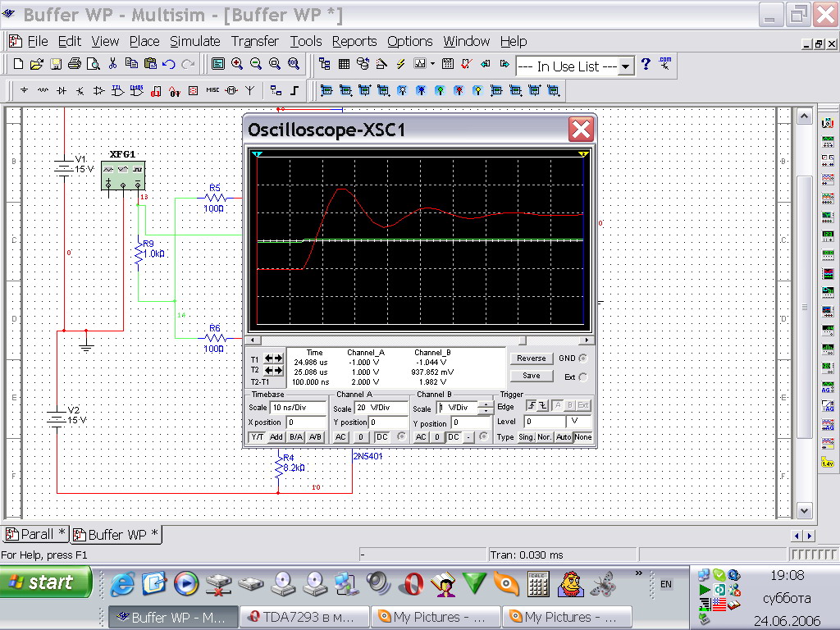
Task: Click the schematic vertical scrollbar thumb
Action: pos(804,307)
